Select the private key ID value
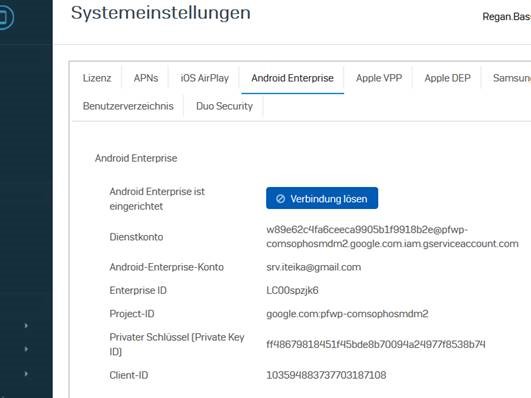Viewport: 531px width, 398px height. pos(376,344)
